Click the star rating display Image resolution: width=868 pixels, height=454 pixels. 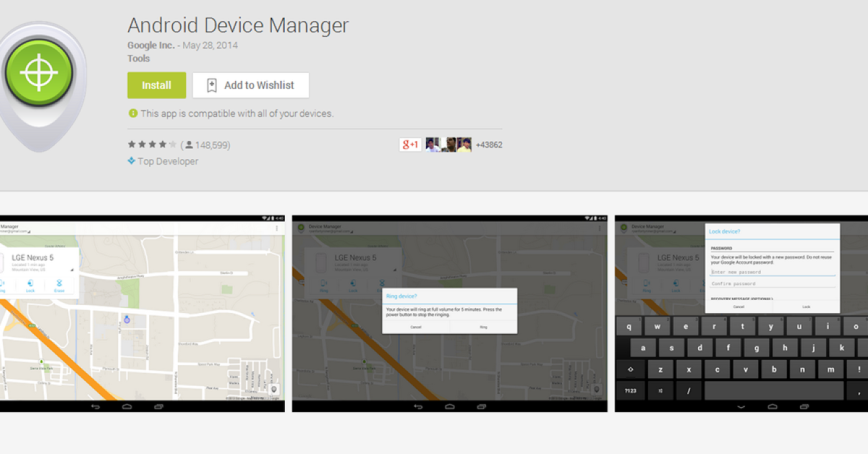[152, 145]
